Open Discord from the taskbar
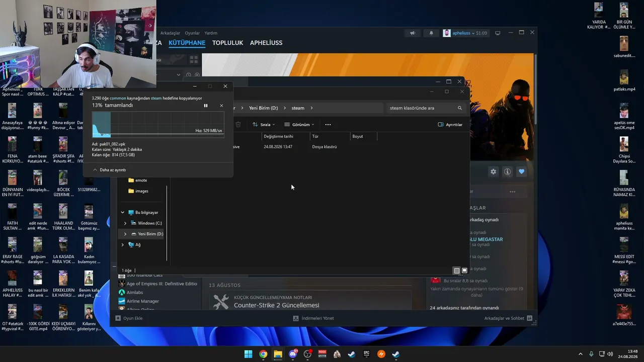 pos(293,354)
